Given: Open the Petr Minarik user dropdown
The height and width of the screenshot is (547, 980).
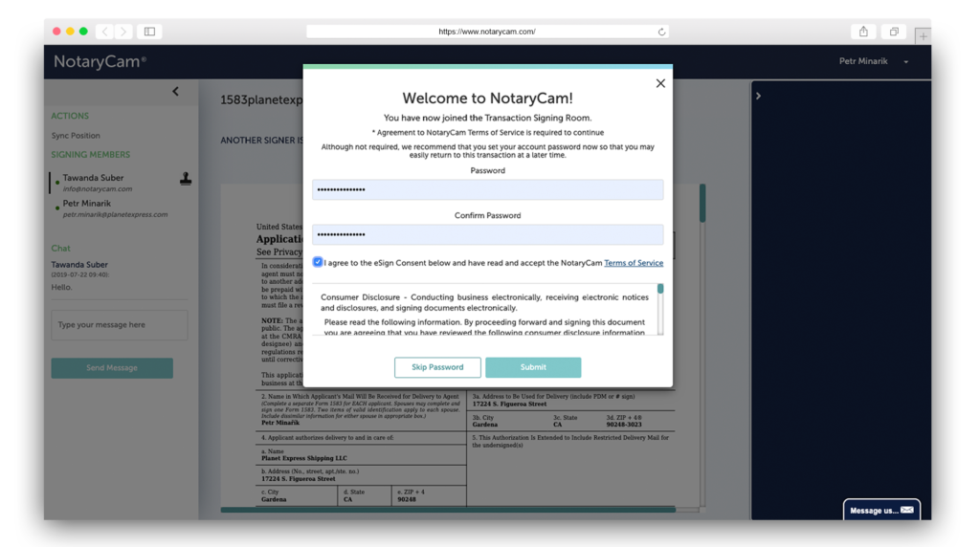Looking at the screenshot, I should tap(873, 61).
